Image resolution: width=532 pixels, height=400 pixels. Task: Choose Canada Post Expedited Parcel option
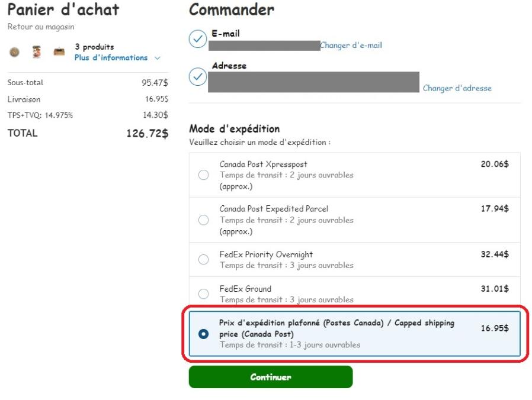coord(204,220)
